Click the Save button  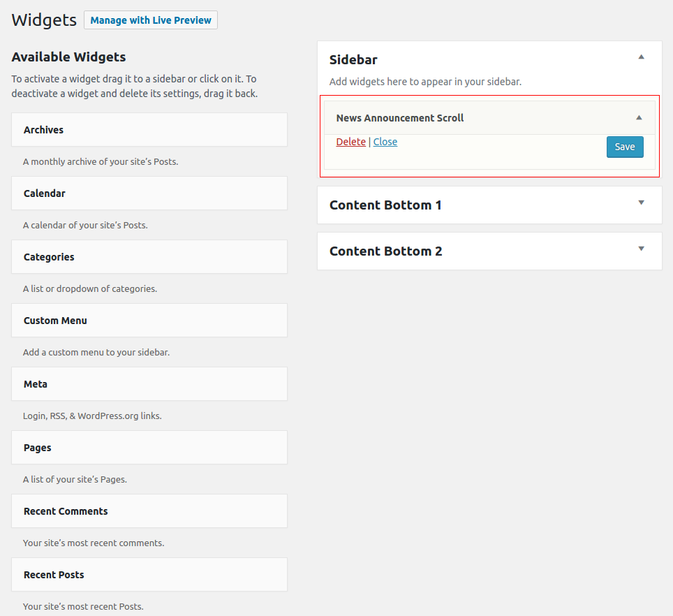point(625,147)
